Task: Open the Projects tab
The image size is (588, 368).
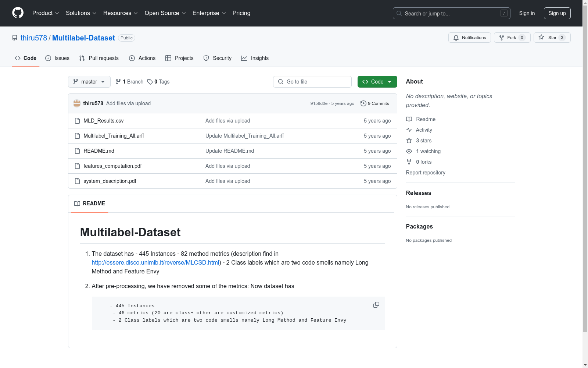Action: point(179,58)
